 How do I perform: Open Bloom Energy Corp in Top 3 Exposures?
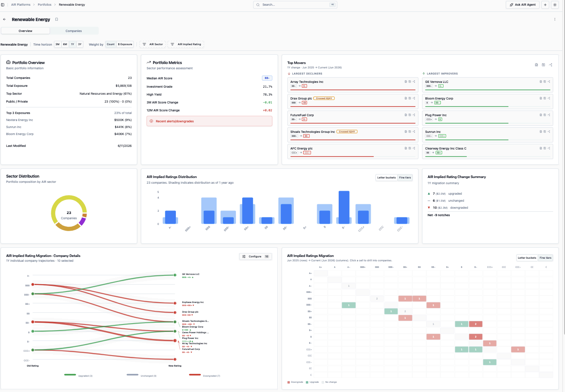20,134
